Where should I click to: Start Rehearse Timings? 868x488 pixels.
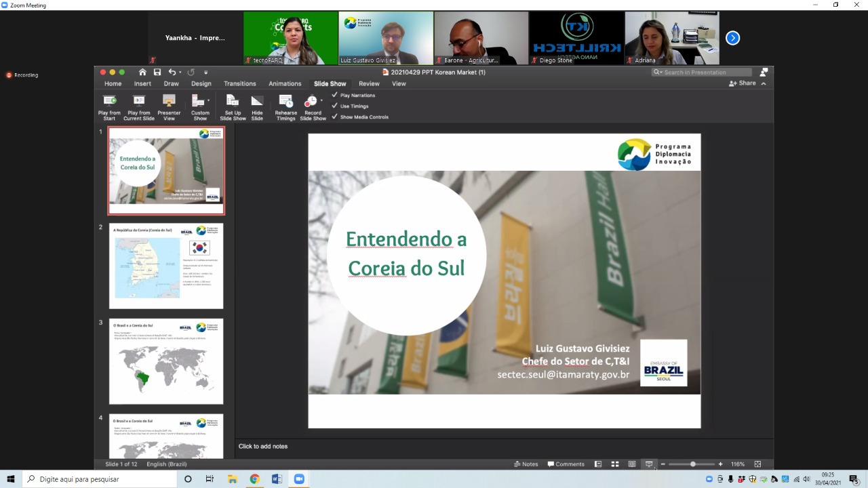click(x=285, y=102)
